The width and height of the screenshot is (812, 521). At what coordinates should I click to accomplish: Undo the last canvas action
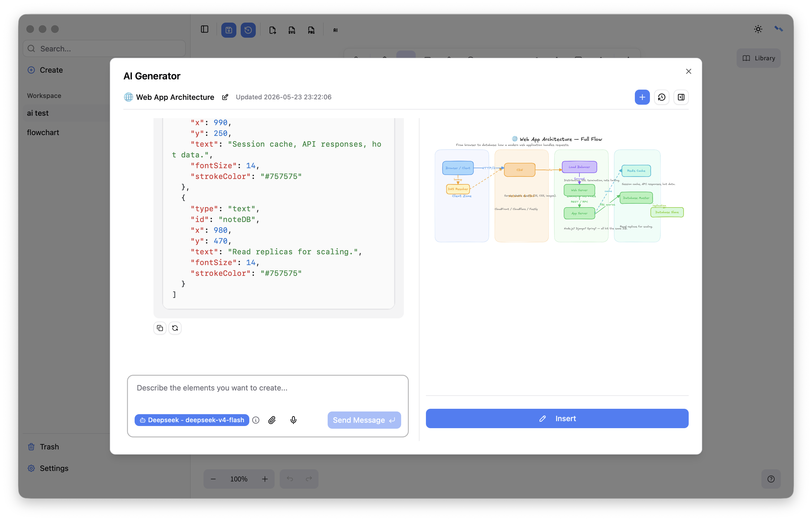(290, 479)
